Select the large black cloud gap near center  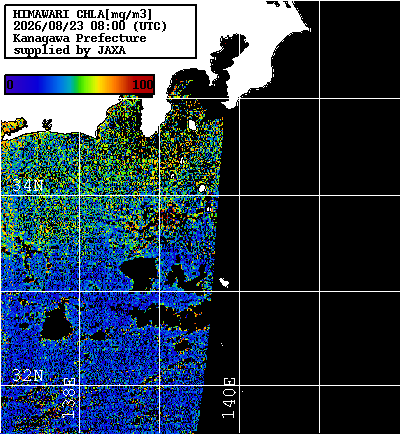click(x=139, y=272)
